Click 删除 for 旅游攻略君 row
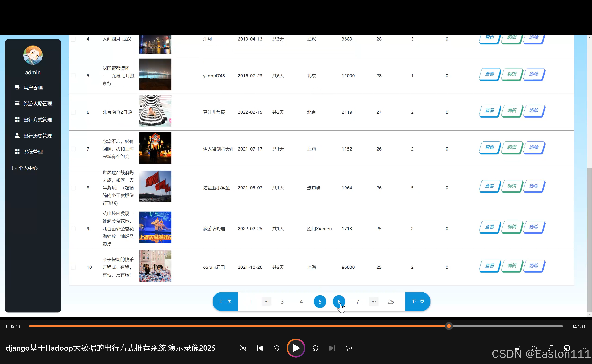 534,227
